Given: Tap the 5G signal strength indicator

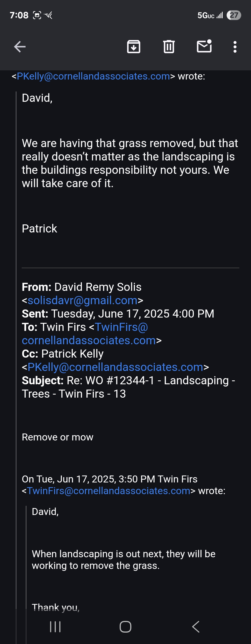Looking at the screenshot, I should click(210, 15).
